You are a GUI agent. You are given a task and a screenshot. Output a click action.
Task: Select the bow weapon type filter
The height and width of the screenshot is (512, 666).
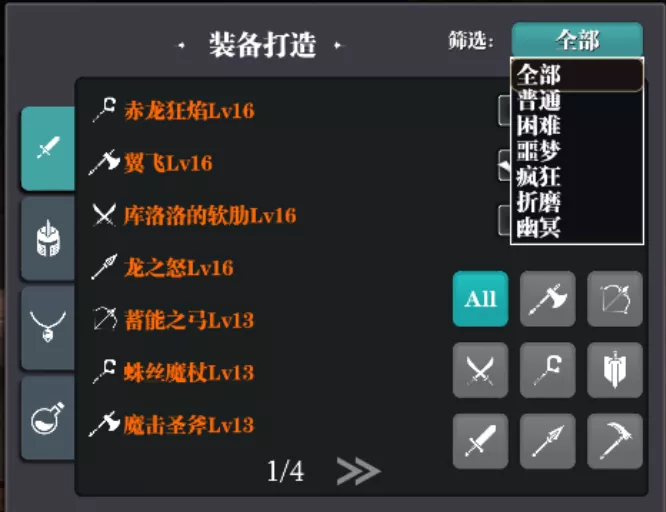click(x=615, y=299)
